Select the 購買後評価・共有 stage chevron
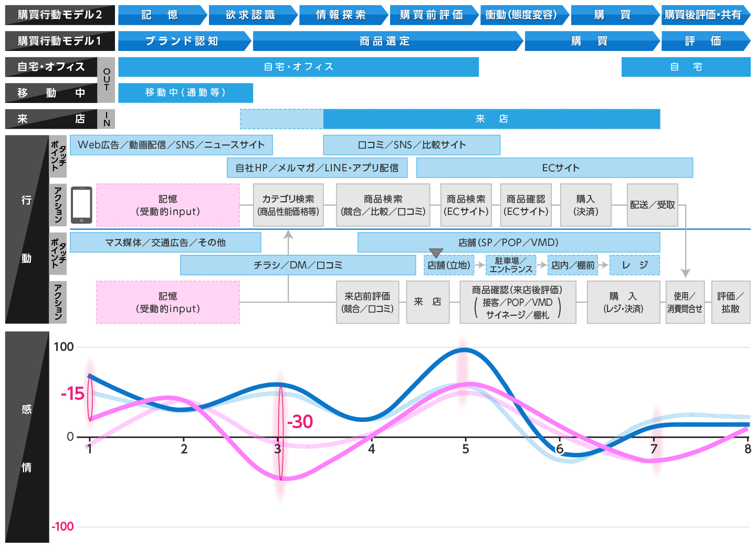The height and width of the screenshot is (548, 756). tap(703, 15)
